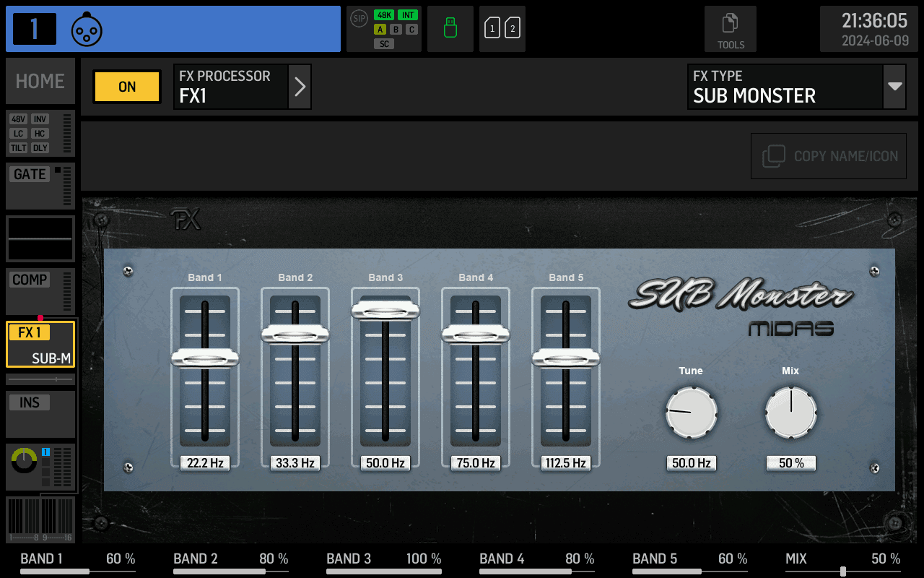Click COPY NAME/ICON button
The image size is (924, 578).
pyautogui.click(x=829, y=156)
